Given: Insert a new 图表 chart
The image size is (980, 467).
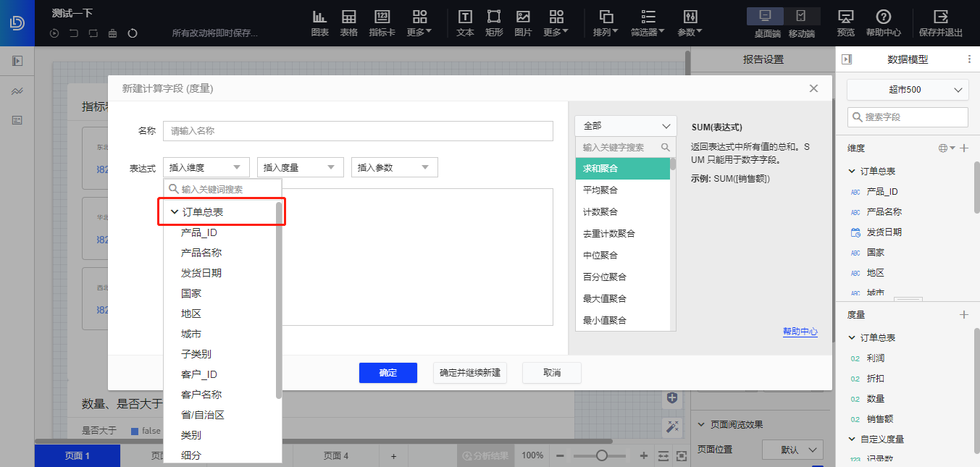Looking at the screenshot, I should (319, 22).
